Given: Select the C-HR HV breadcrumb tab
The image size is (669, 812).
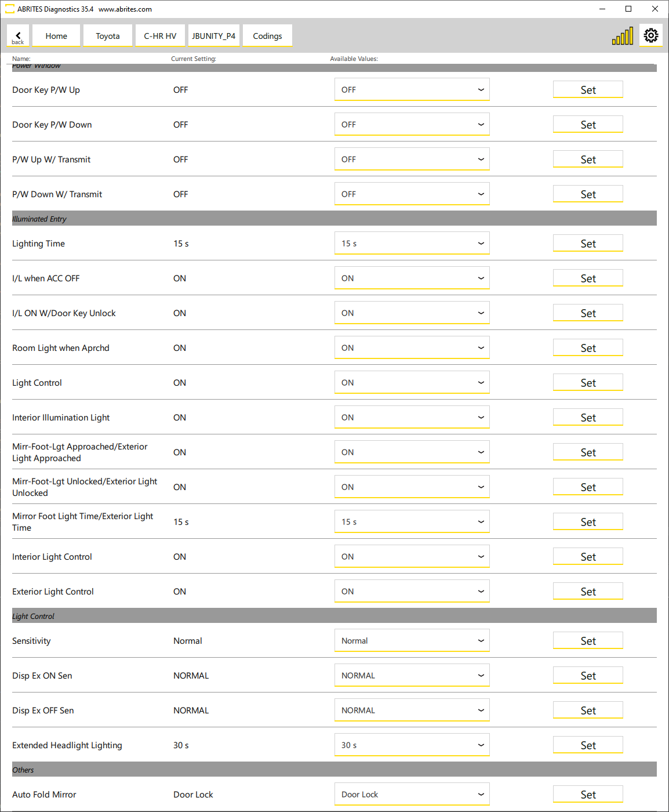Looking at the screenshot, I should [160, 36].
